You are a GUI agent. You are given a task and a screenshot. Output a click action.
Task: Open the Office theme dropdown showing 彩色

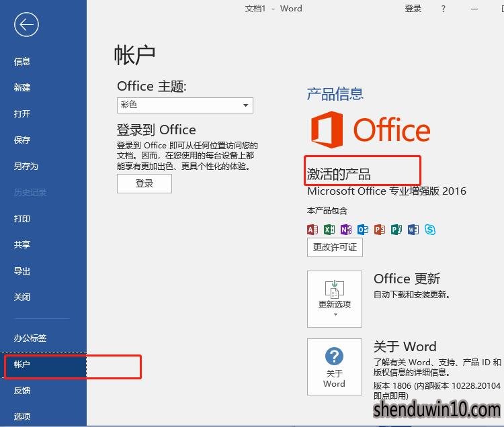pos(185,105)
